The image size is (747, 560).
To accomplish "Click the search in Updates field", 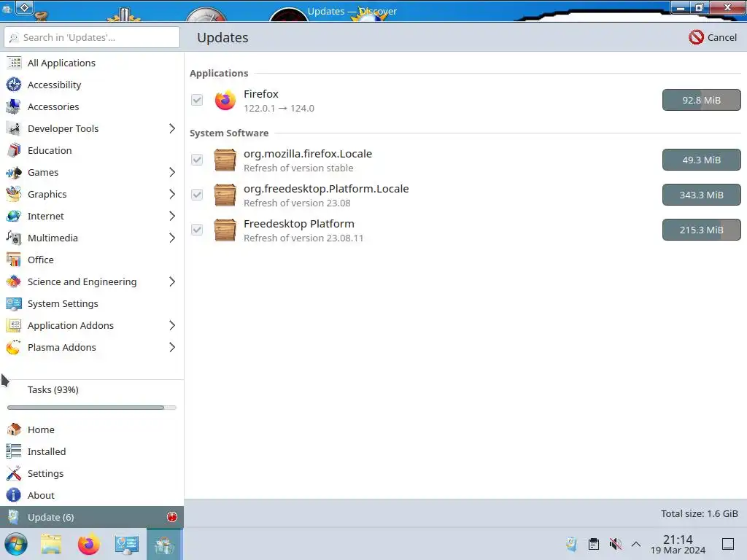I will [x=92, y=37].
